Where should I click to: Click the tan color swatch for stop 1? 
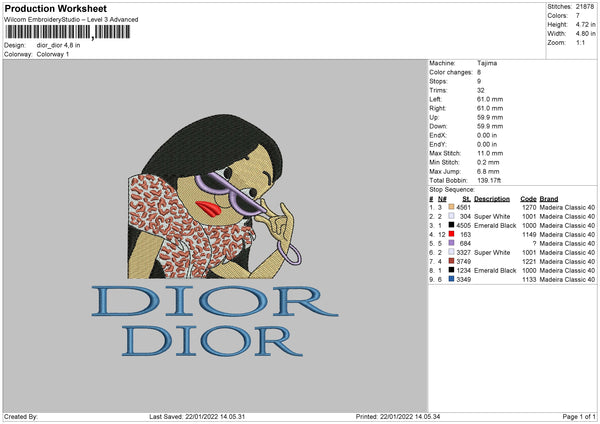tap(451, 207)
